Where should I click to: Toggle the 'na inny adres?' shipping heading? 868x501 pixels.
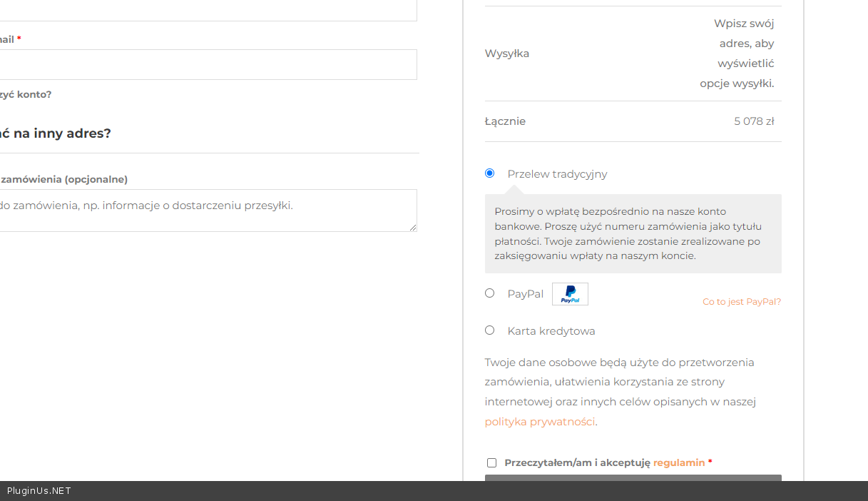56,133
